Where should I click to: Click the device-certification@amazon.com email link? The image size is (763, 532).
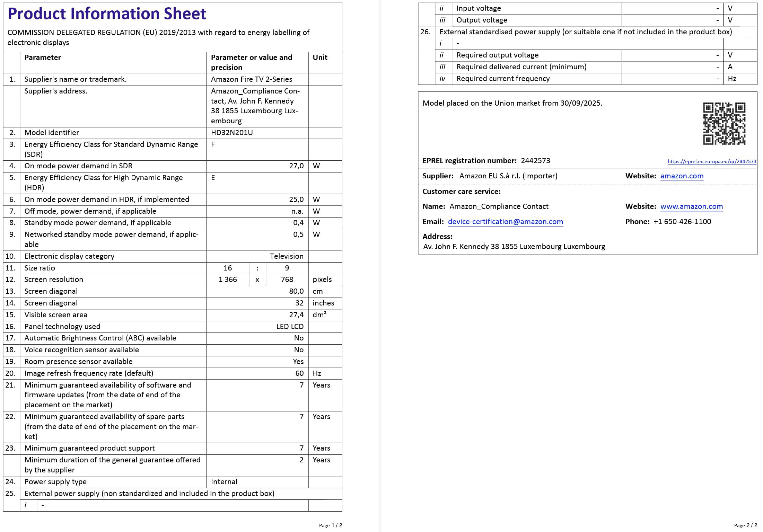tap(505, 222)
